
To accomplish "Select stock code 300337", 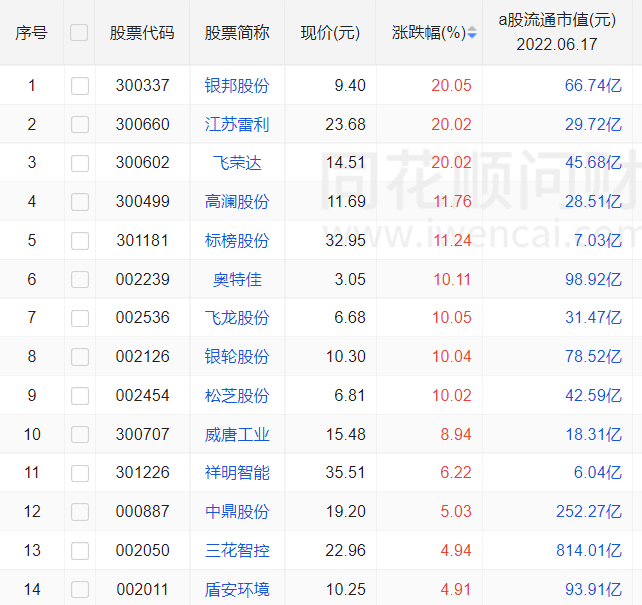I will pos(142,86).
